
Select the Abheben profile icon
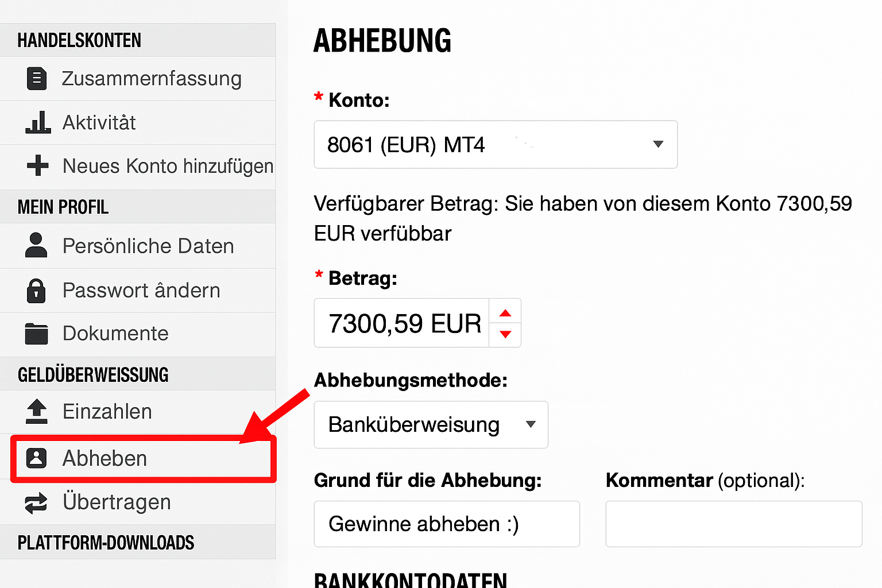coord(37,458)
